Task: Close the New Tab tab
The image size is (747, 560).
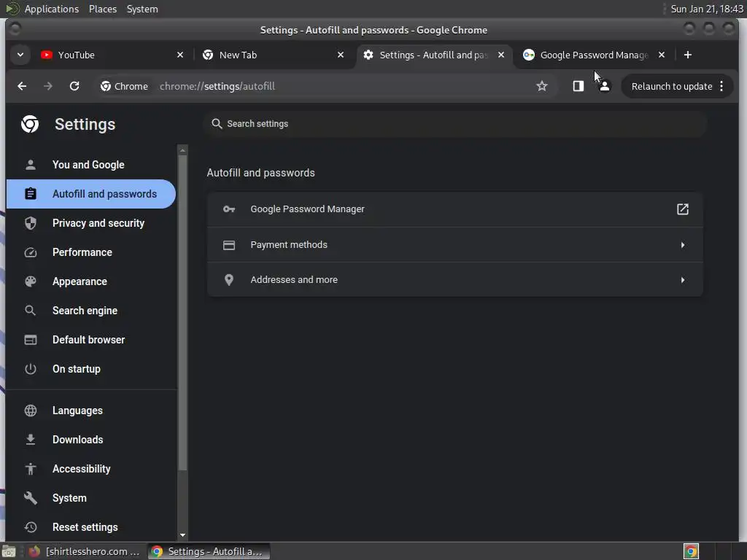Action: 341,55
